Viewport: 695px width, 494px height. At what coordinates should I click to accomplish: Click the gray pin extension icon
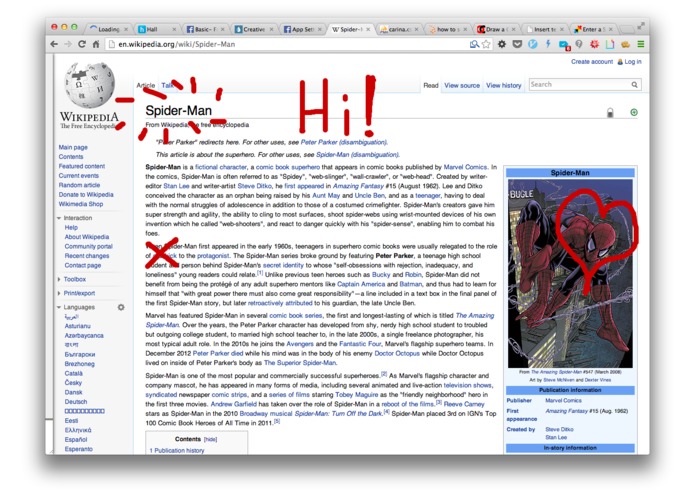579,44
